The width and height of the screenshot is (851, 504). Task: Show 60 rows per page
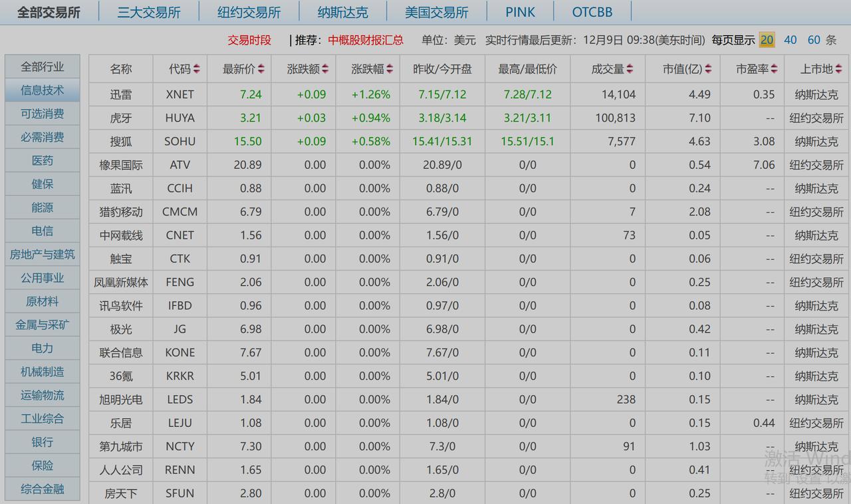tap(814, 40)
